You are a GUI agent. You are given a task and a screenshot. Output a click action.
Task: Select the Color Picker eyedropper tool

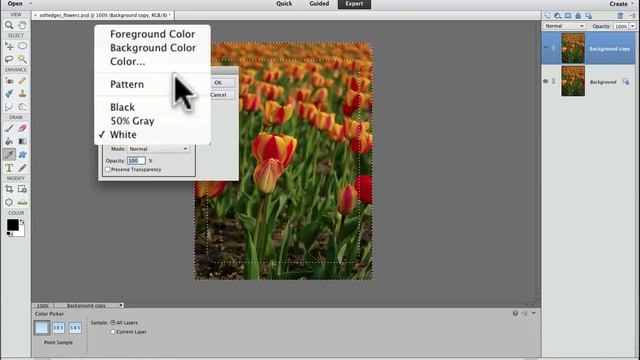9,154
